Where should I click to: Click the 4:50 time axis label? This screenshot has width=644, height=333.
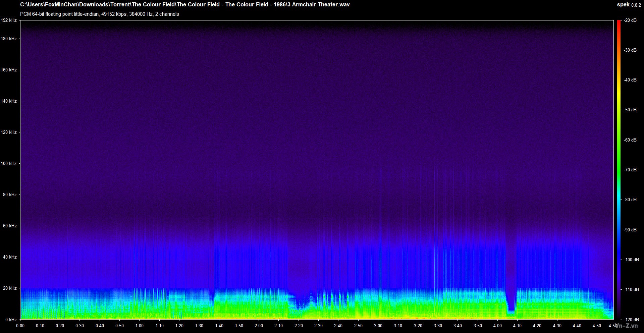tap(597, 326)
